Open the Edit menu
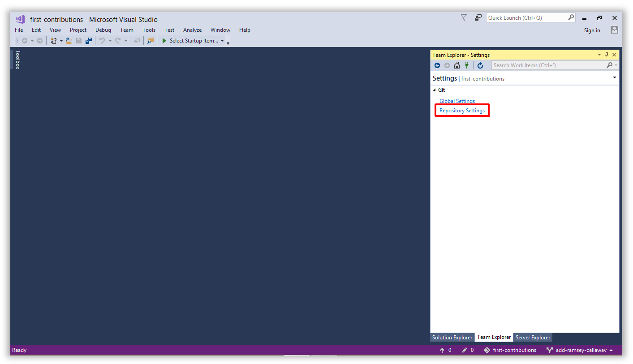 tap(36, 30)
